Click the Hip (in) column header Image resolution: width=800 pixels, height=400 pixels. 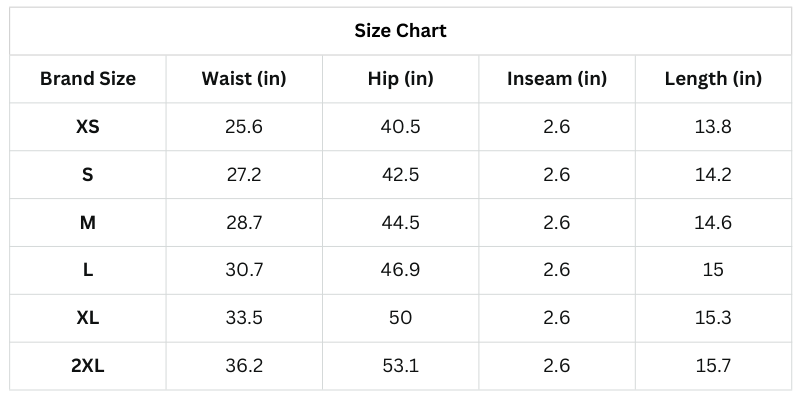pyautogui.click(x=400, y=79)
